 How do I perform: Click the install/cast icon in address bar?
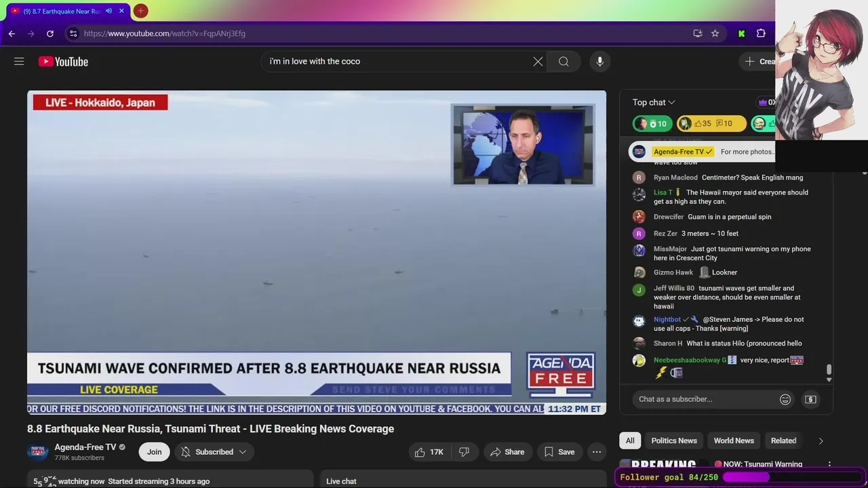[698, 33]
